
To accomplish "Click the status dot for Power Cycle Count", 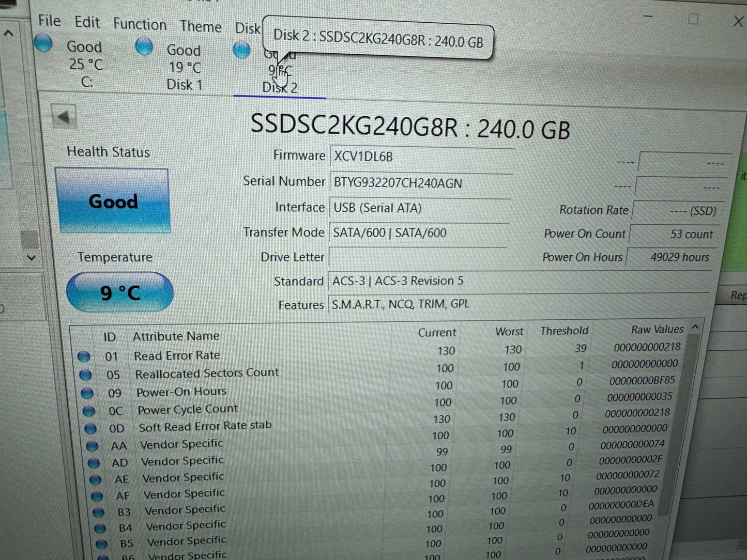I will (89, 411).
